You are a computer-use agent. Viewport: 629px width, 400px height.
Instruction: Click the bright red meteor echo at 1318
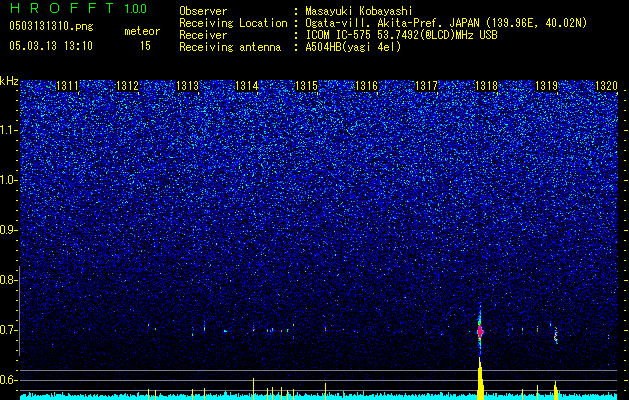[480, 331]
